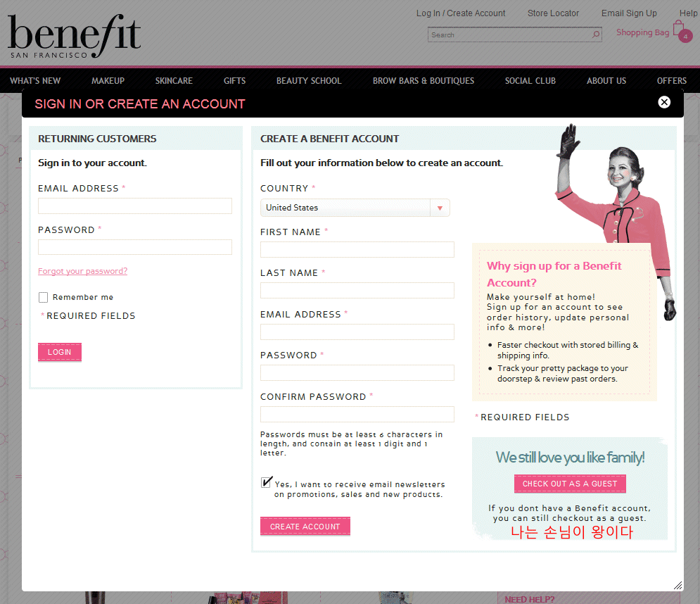The image size is (700, 604).
Task: Close the sign-in dialog with X icon
Action: click(x=664, y=102)
